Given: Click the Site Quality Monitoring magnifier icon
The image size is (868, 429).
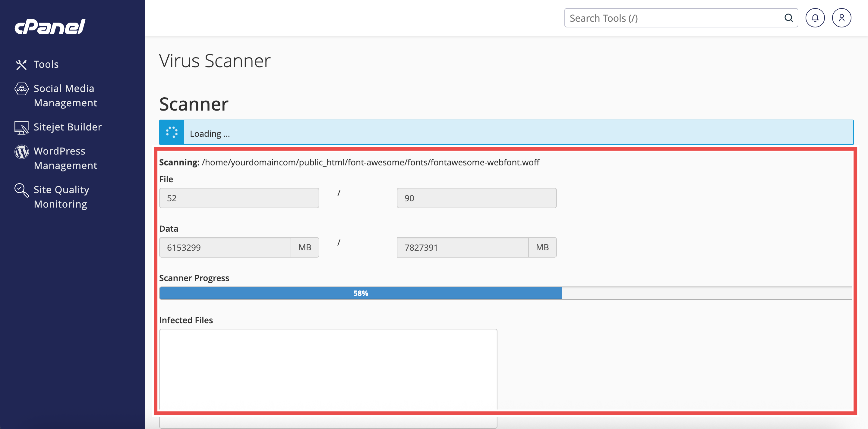Looking at the screenshot, I should tap(22, 190).
